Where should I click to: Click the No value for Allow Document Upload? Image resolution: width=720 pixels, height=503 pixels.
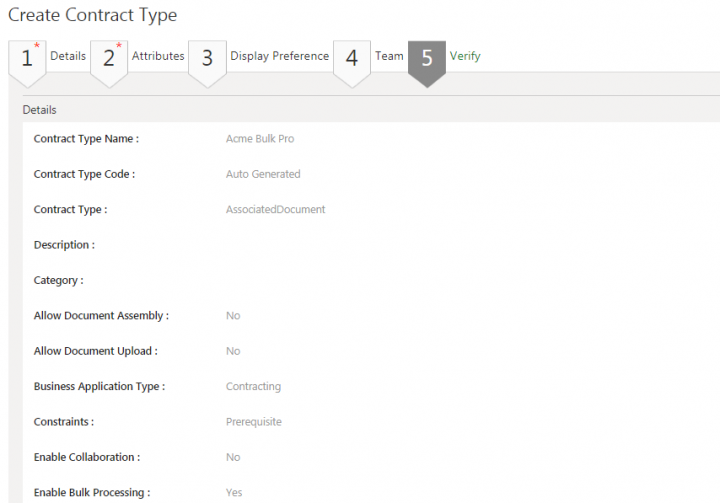tap(233, 351)
